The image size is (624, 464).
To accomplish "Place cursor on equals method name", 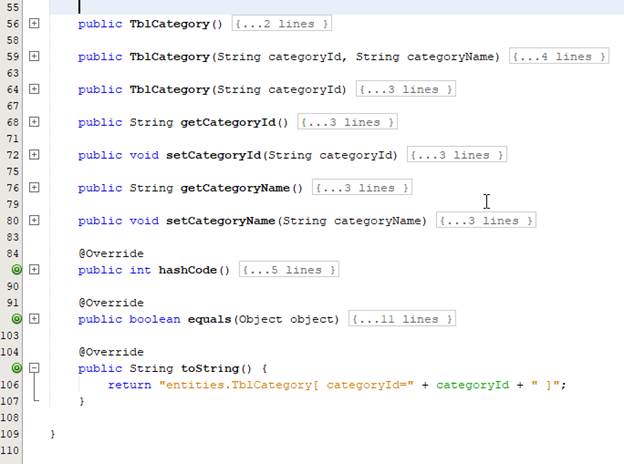I will click(209, 319).
